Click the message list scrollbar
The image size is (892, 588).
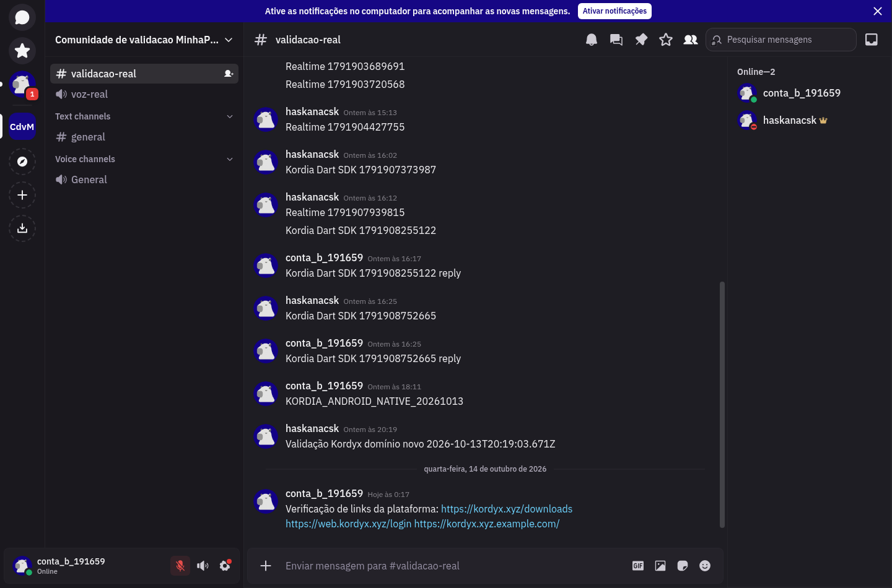[722, 405]
